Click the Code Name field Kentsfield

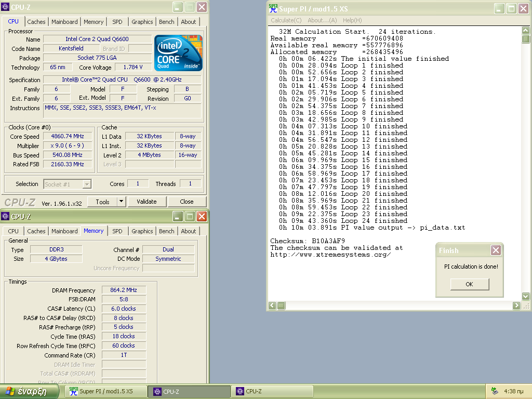click(71, 48)
